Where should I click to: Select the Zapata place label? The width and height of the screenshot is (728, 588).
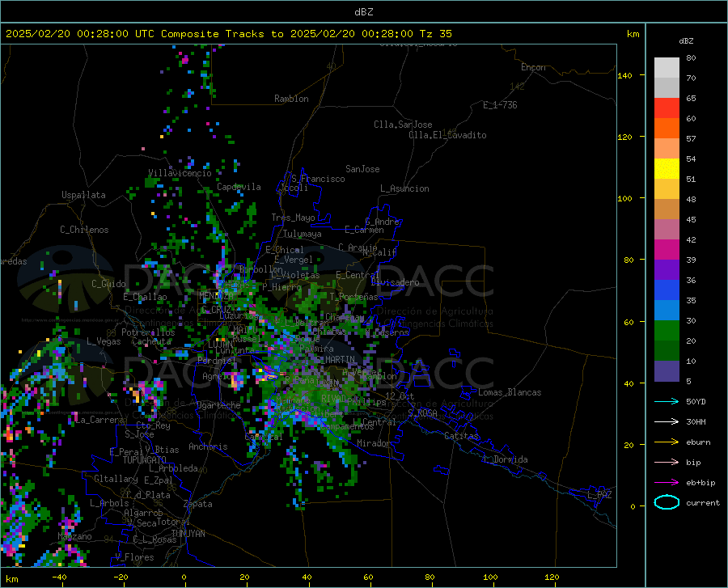click(198, 504)
